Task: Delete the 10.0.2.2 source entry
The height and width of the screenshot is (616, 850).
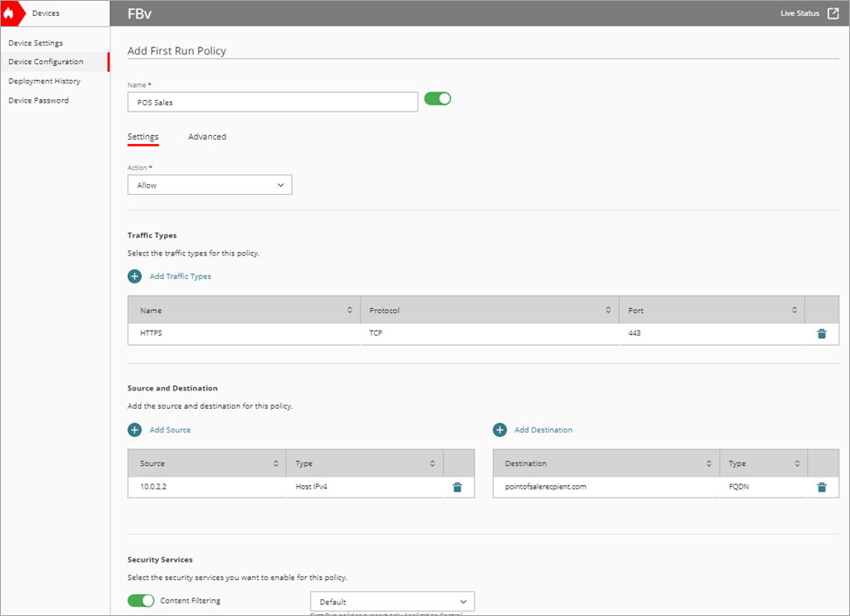Action: pyautogui.click(x=457, y=487)
